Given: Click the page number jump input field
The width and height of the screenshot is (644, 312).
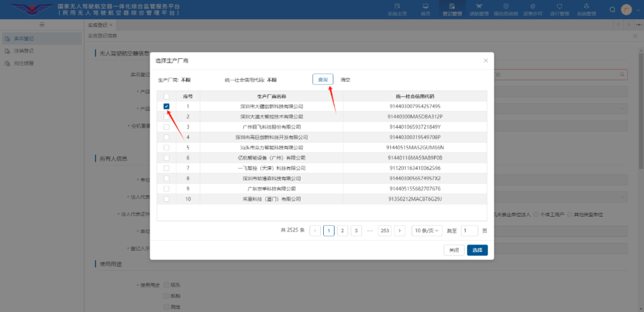Looking at the screenshot, I should coord(469,230).
